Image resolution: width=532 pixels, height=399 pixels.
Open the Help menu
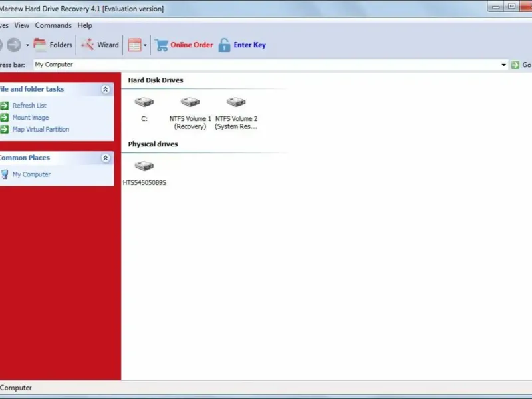pos(84,25)
